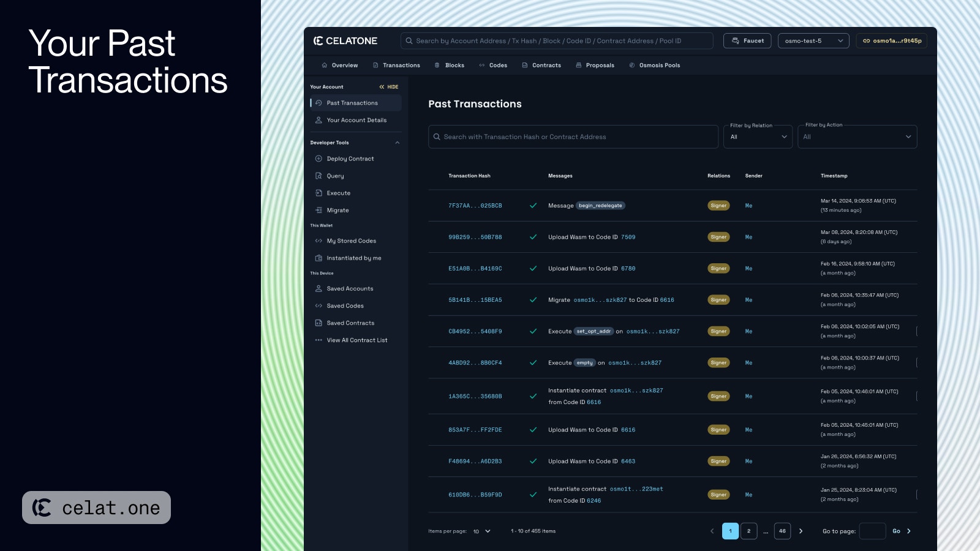Click the Blocks tab icon
The width and height of the screenshot is (980, 551).
pyautogui.click(x=437, y=66)
